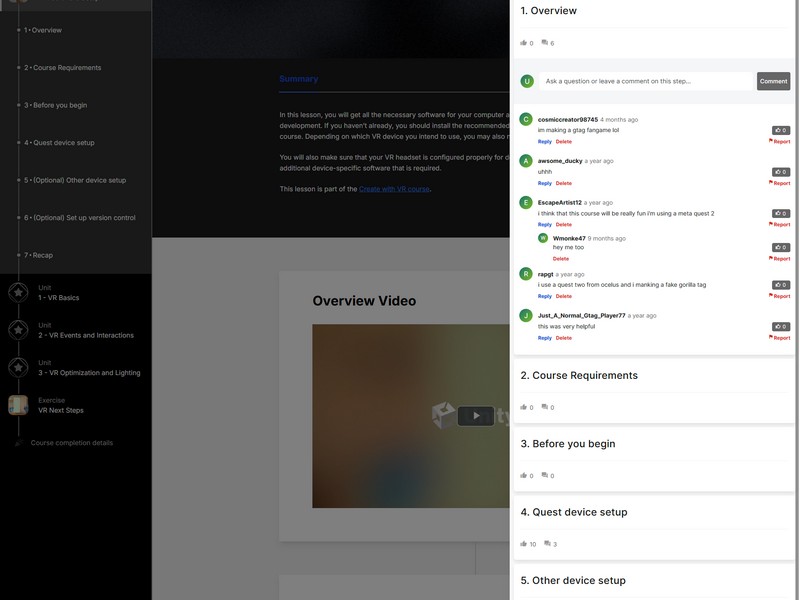Screen dimensions: 800x600
Task: Open the Create with VR course link
Action: [394, 189]
